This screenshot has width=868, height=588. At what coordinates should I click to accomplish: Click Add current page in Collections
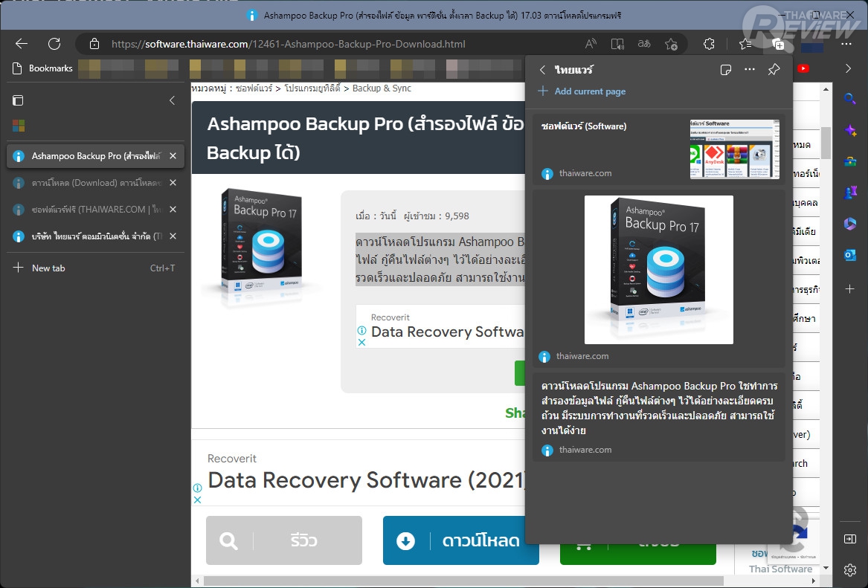click(582, 91)
